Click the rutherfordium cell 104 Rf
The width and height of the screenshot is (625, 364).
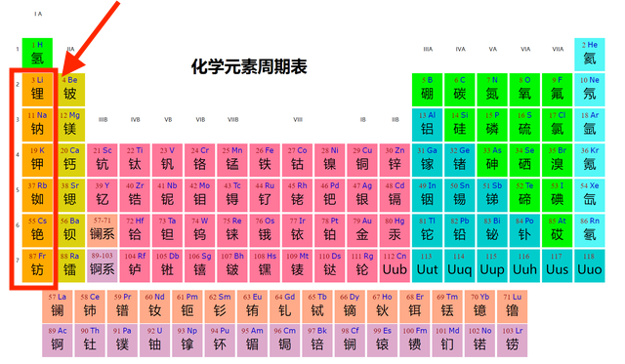(135, 266)
